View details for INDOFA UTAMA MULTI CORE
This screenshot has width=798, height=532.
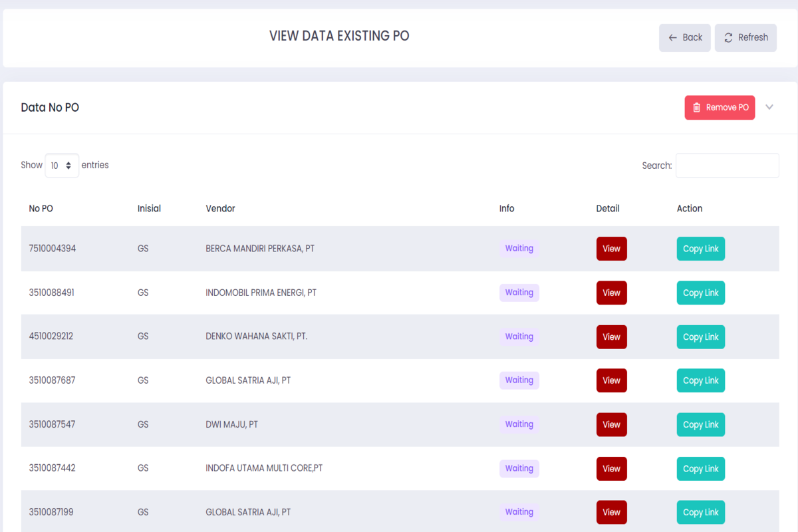(x=611, y=468)
